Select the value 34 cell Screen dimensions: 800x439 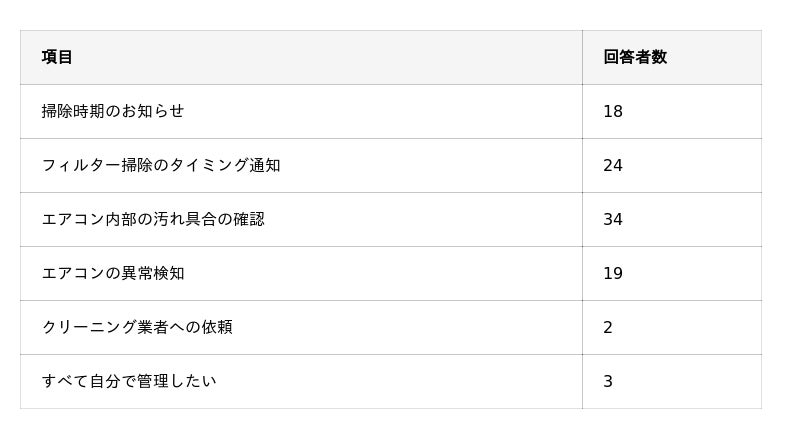click(x=672, y=220)
